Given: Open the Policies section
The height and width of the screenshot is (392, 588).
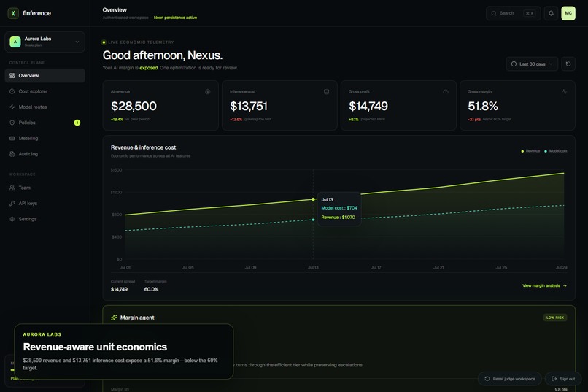Looking at the screenshot, I should point(45,123).
